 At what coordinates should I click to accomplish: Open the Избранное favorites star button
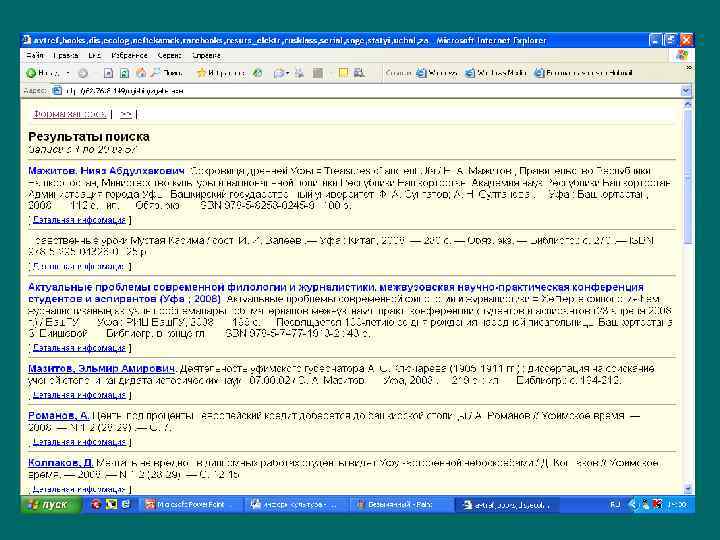[x=221, y=73]
